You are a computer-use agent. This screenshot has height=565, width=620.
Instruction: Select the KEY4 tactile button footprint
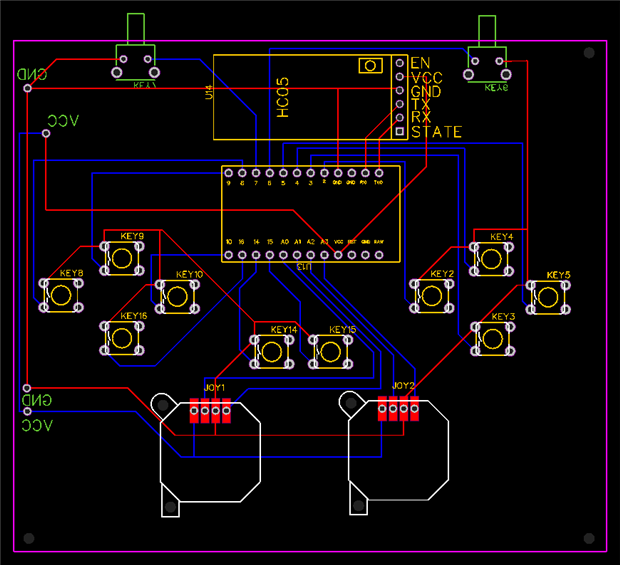(x=491, y=259)
